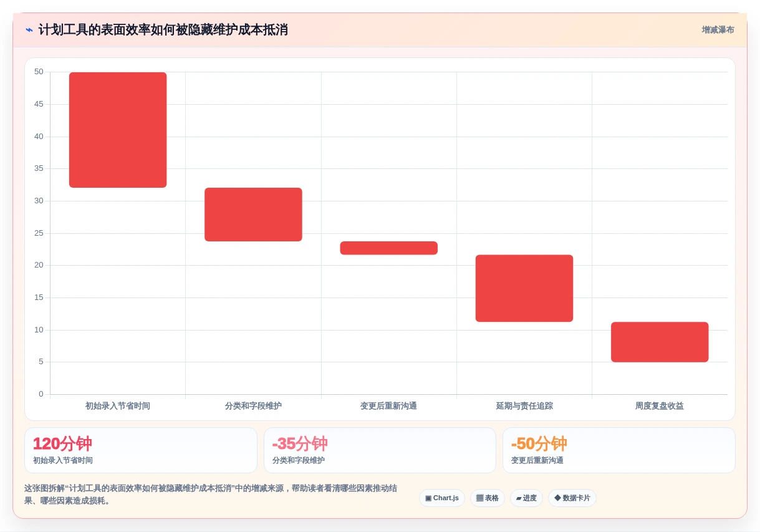Viewport: 760px width, 532px height.
Task: Click the 进度 tag chip
Action: pyautogui.click(x=526, y=498)
